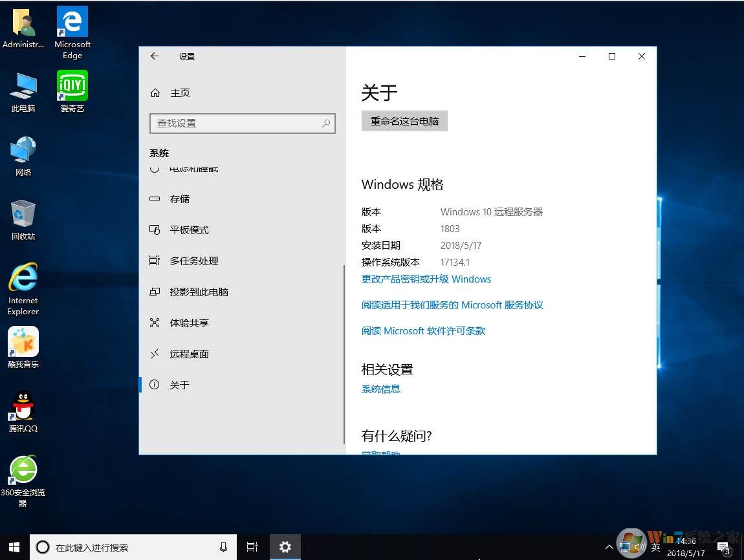Open Remote Desktop (远程桌面) settings
This screenshot has height=560, width=744.
click(x=189, y=354)
